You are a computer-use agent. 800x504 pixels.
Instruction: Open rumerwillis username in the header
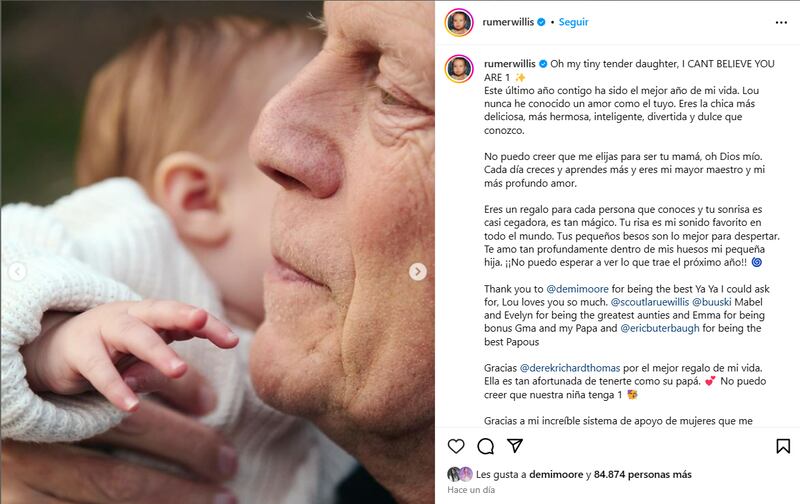509,21
